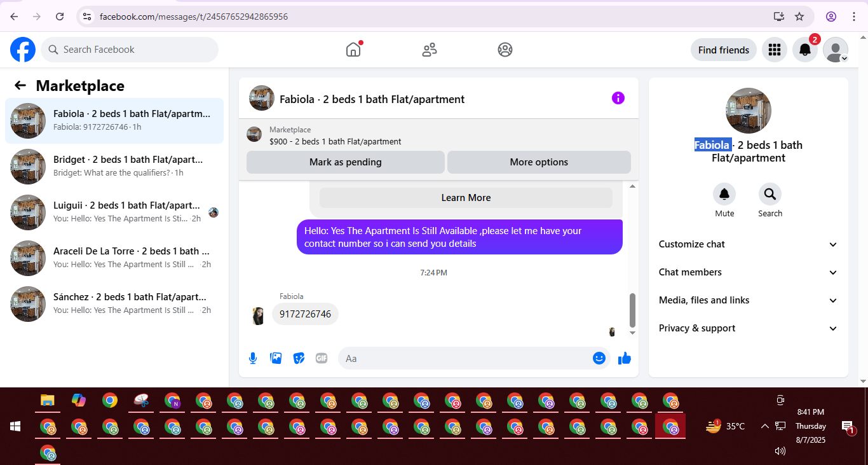Reload the page in Chrome

tap(60, 17)
